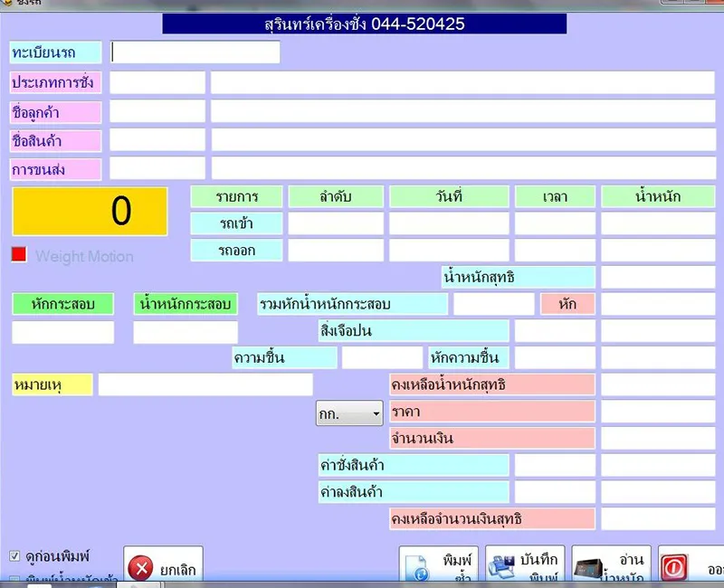The image size is (724, 588).
Task: Click the wide ชื่อลูกค้า customer name field
Action: click(463, 111)
